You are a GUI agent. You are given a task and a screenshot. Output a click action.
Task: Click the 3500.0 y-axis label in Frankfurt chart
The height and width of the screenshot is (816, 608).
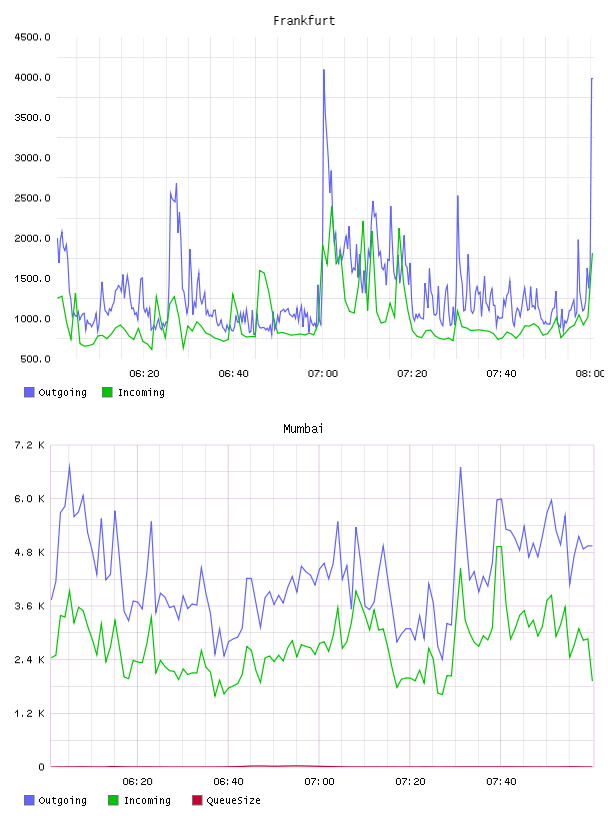click(x=32, y=118)
